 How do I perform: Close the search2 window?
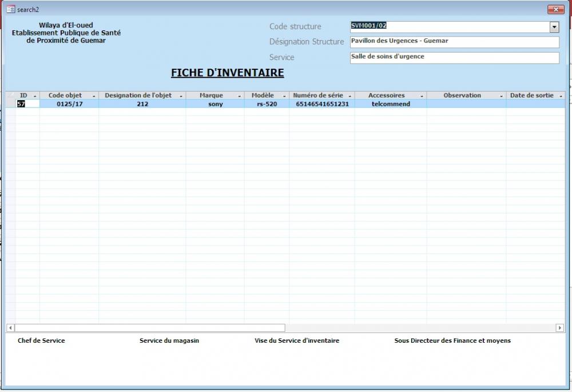tap(556, 10)
